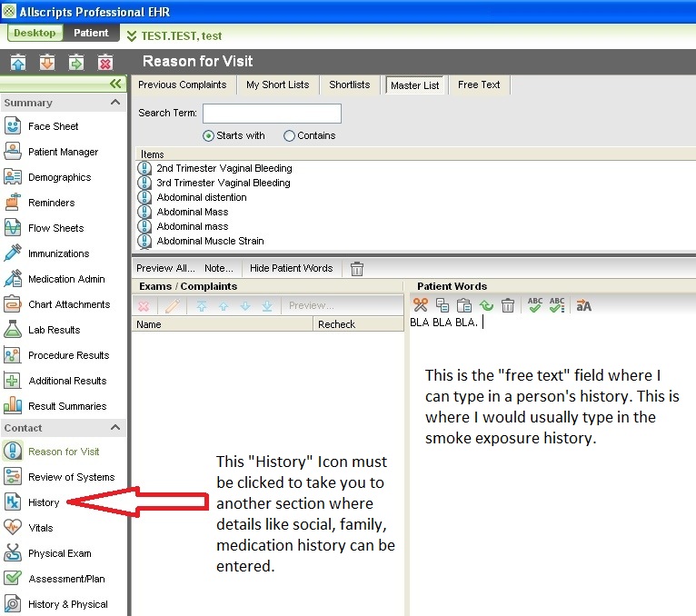Open Additional Results
The height and width of the screenshot is (616, 696).
click(x=67, y=381)
